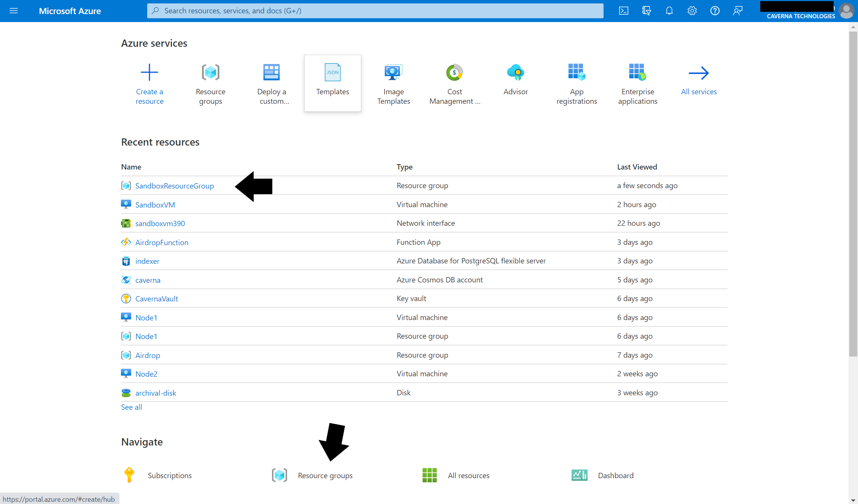Screen dimensions: 858x504
Task: Open Advisor service icon
Action: [516, 73]
